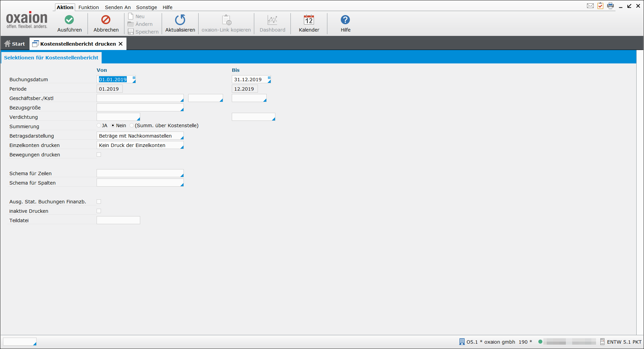Select the Nein radio button for Summierung
The image size is (644, 349).
pos(113,126)
